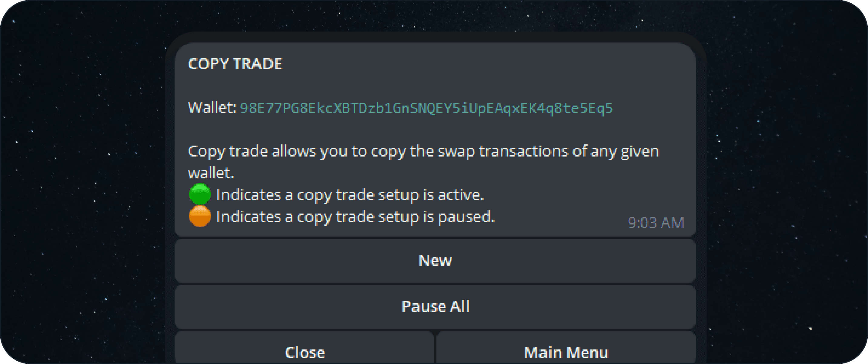This screenshot has width=868, height=364.
Task: Click the starry background above the message
Action: 435,15
